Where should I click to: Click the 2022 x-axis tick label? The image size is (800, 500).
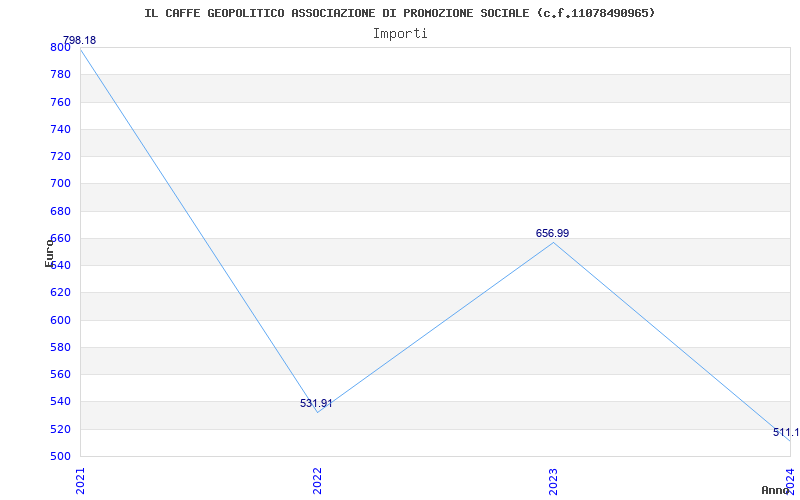(x=317, y=481)
